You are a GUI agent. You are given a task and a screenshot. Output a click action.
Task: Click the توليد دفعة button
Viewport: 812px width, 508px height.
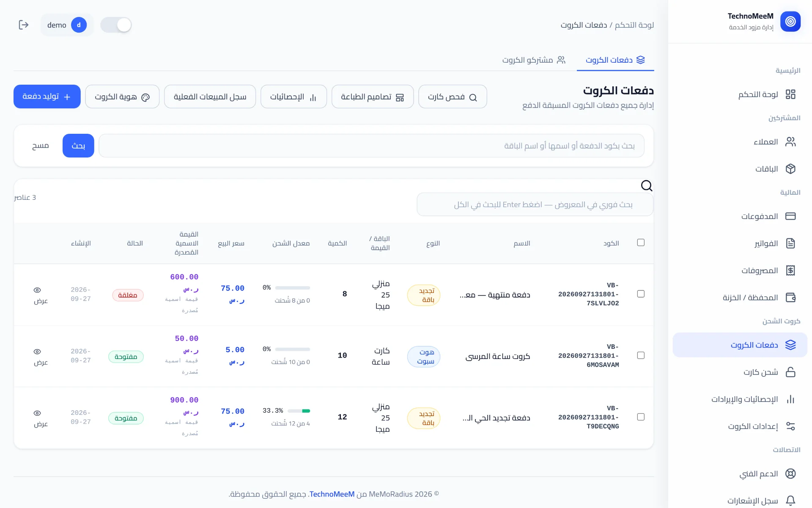coord(47,97)
